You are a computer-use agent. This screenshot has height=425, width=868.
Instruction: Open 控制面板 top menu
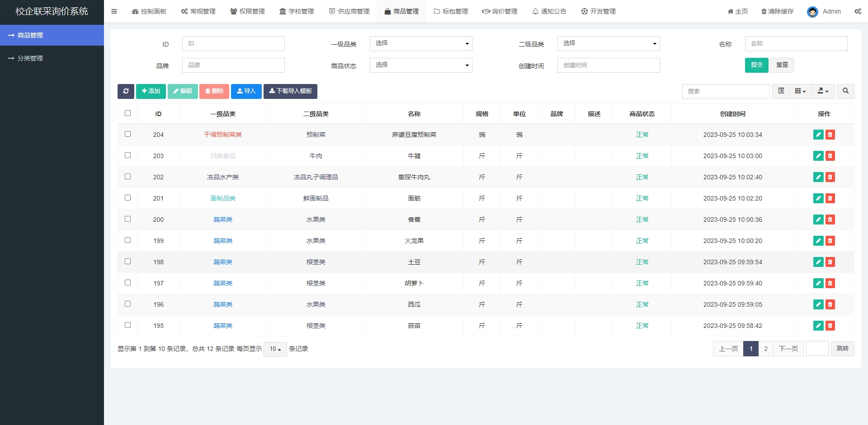pyautogui.click(x=149, y=11)
